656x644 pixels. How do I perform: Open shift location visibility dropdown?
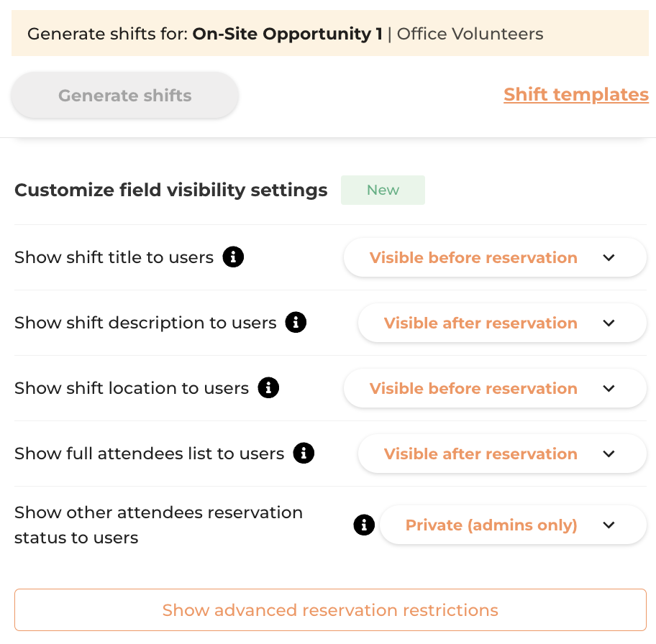pos(495,388)
